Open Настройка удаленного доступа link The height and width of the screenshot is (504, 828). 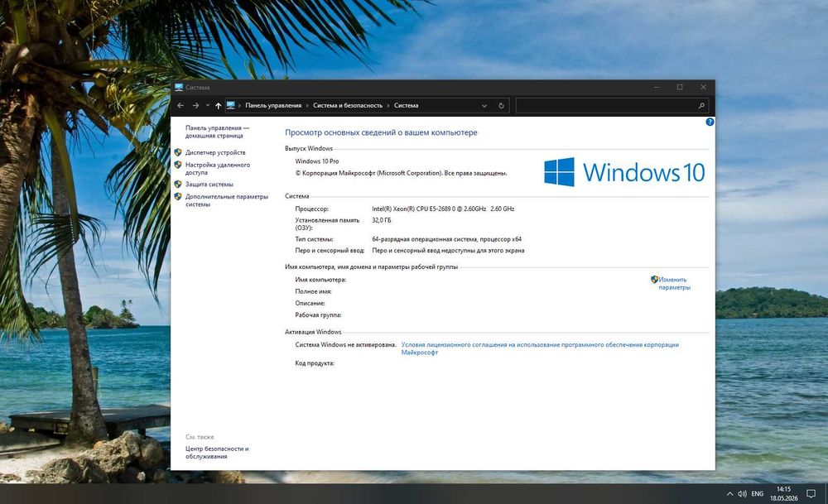coord(218,168)
